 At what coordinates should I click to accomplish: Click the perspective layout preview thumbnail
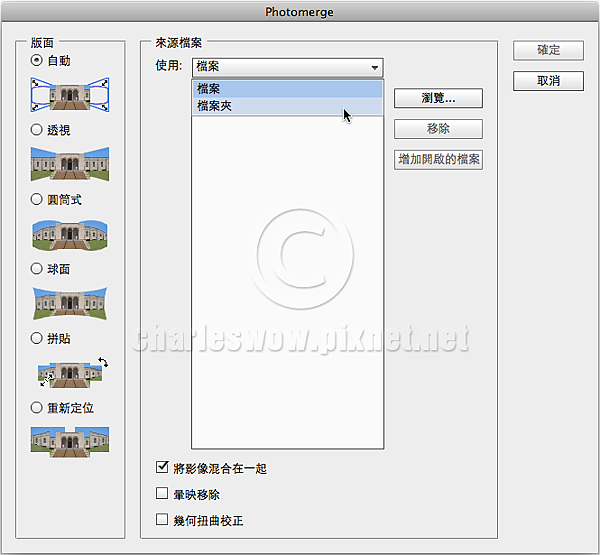pos(70,164)
